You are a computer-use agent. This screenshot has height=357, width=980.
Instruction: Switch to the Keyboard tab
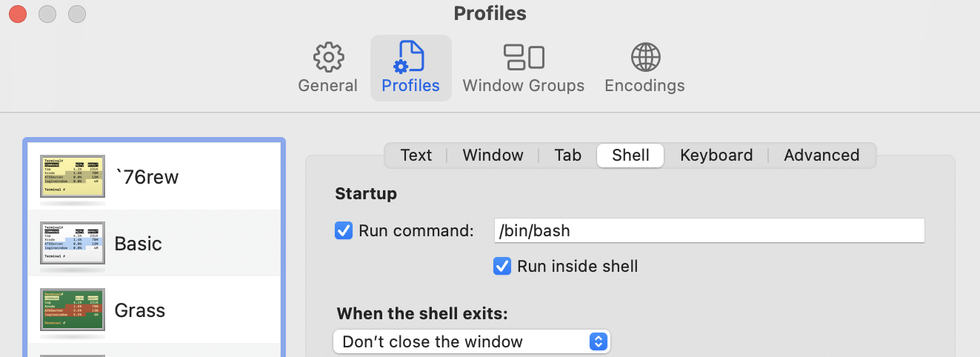coord(716,156)
